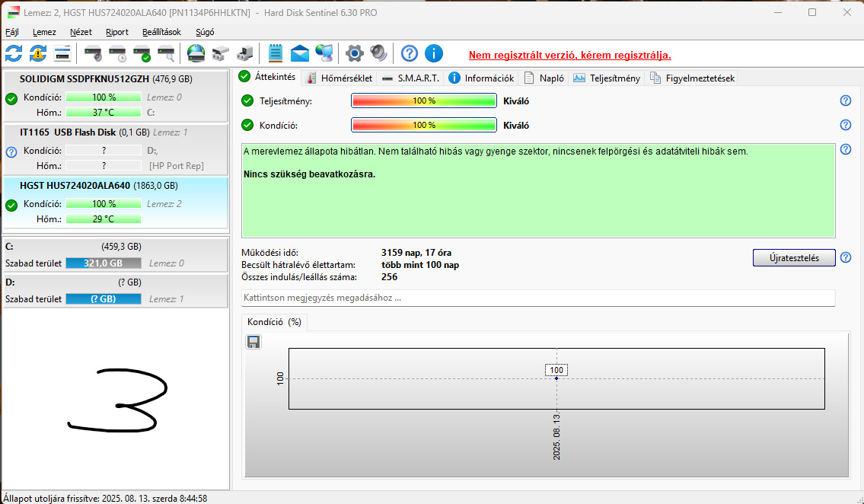Switch to the Információk tab
This screenshot has width=864, height=504.
[481, 78]
